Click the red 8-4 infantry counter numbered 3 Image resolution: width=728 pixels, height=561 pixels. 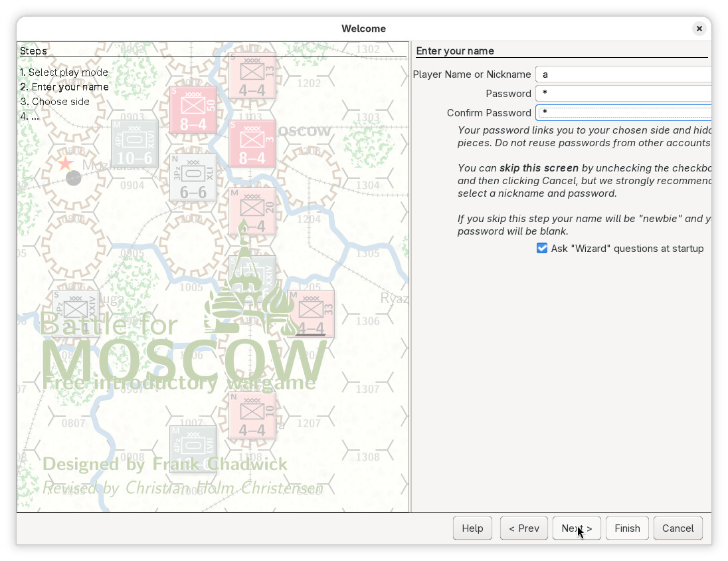coord(252,144)
